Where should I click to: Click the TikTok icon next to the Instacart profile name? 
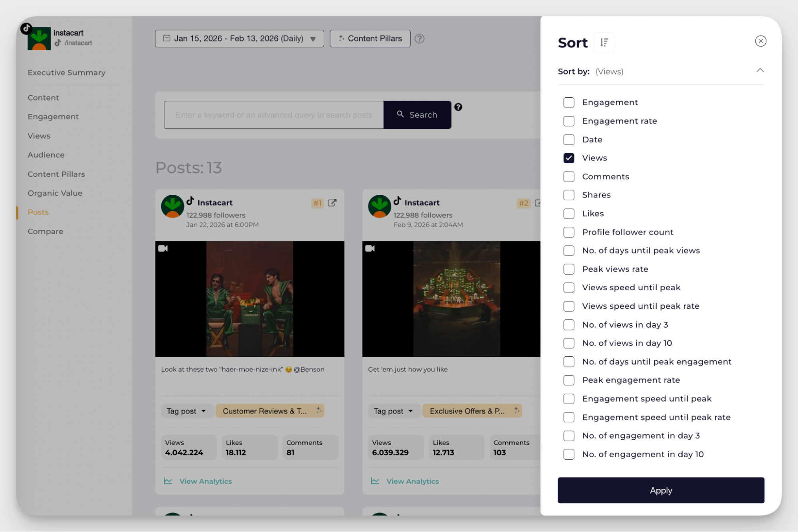coord(190,202)
